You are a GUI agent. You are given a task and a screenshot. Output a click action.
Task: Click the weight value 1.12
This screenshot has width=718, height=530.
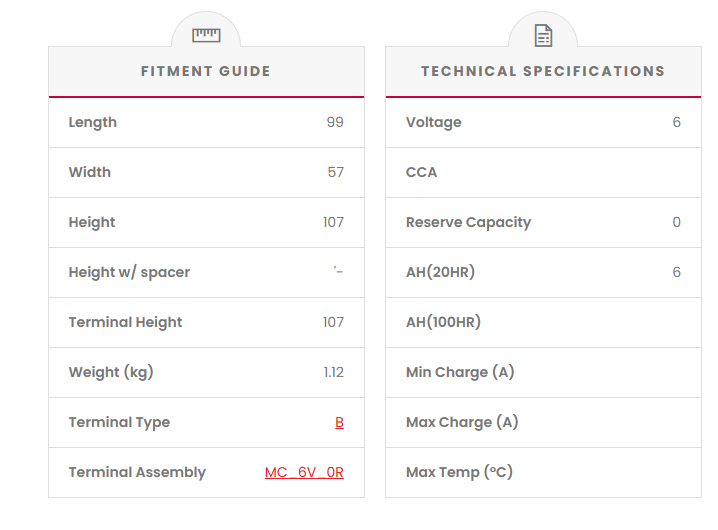333,372
